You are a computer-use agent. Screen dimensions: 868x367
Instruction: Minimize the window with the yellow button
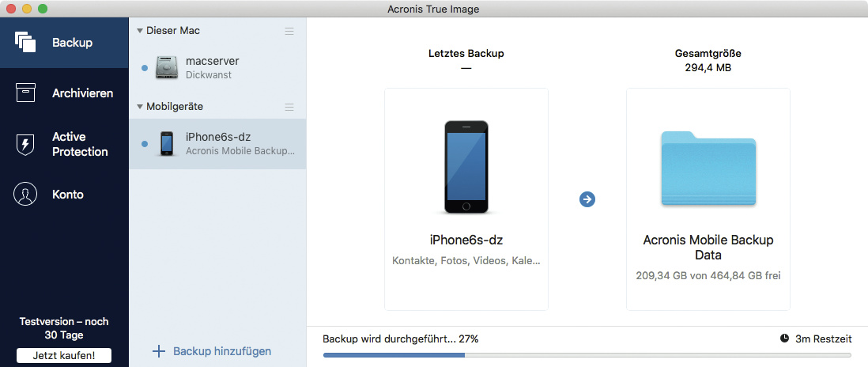pos(27,9)
